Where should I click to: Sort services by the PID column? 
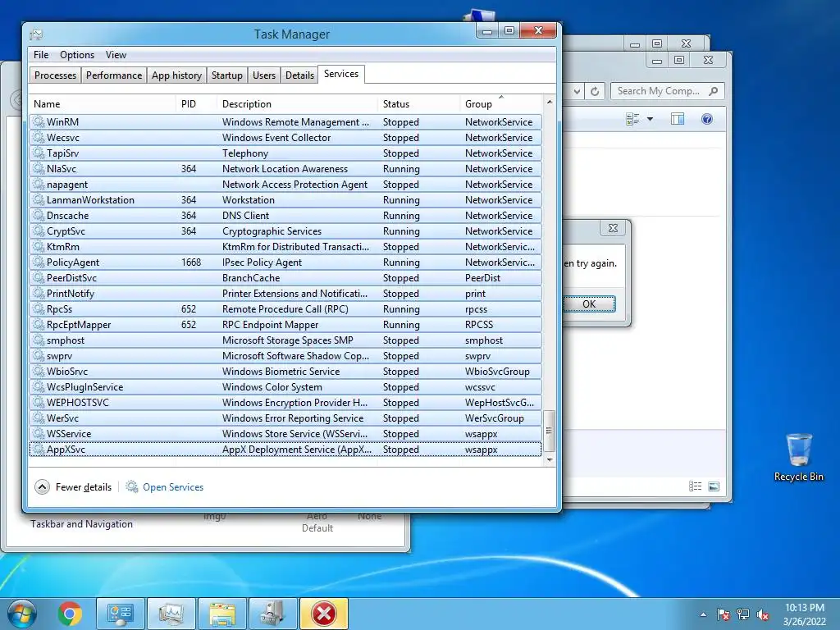(195, 104)
